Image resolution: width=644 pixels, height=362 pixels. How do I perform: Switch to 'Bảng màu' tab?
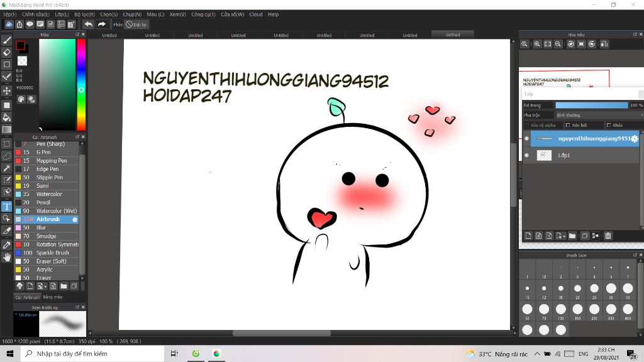tap(53, 297)
